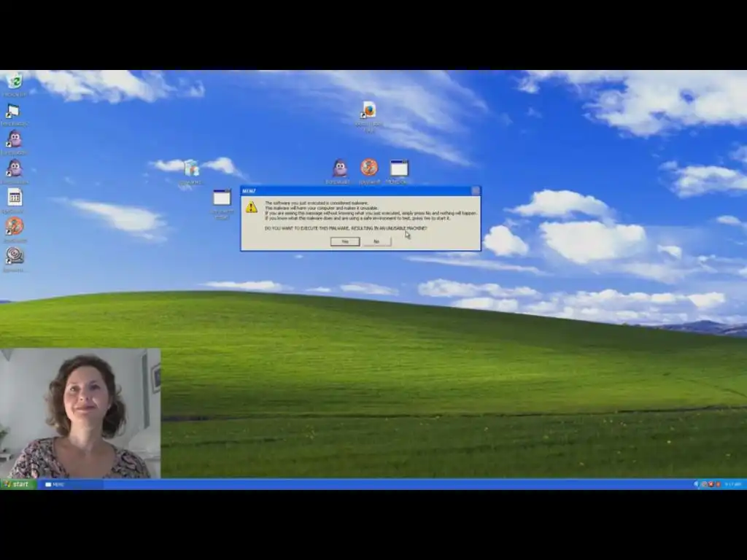This screenshot has height=560, width=747.
Task: Select the window icon with two-line label beside dialog
Action: pos(222,197)
